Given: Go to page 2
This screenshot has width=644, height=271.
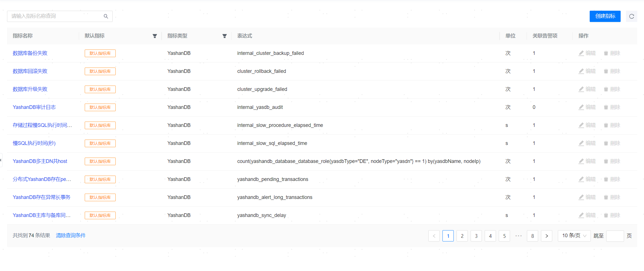Looking at the screenshot, I should click(x=462, y=236).
